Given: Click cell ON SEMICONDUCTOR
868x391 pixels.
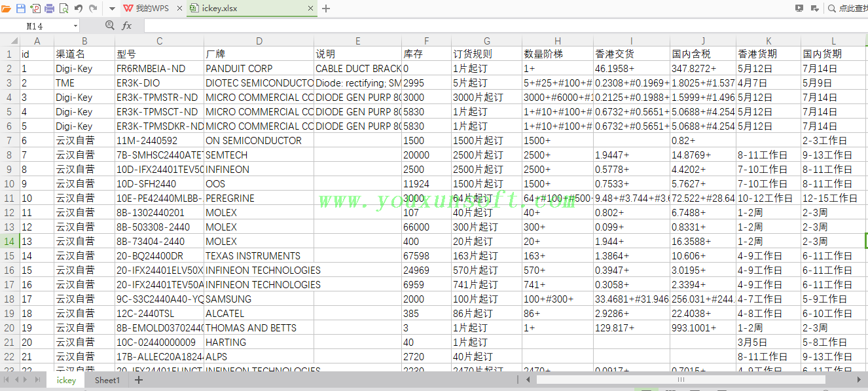Looking at the screenshot, I should pyautogui.click(x=259, y=140).
